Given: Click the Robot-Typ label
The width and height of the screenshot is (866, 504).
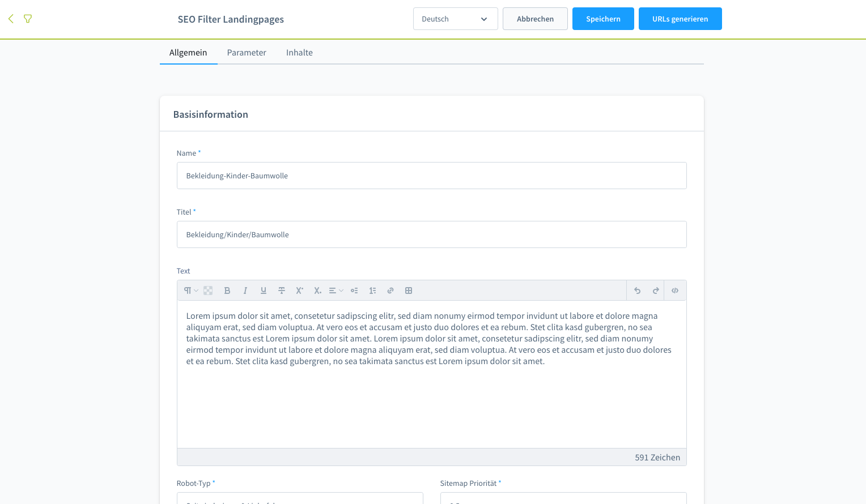Looking at the screenshot, I should pos(193,483).
